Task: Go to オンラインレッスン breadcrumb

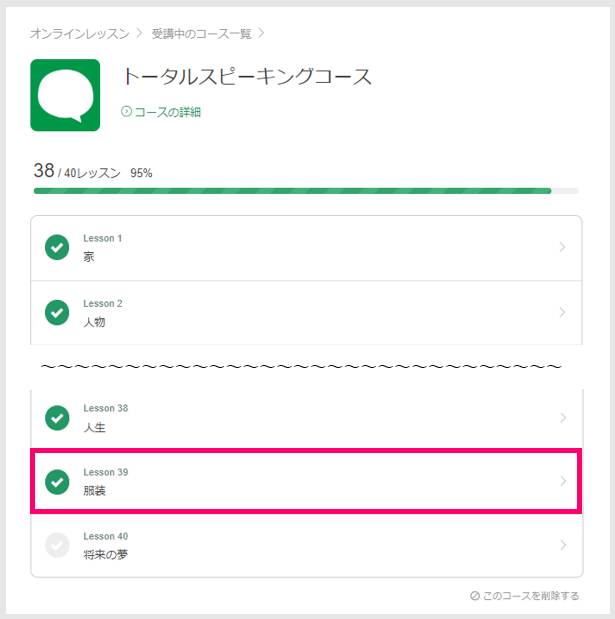Action: coord(80,34)
